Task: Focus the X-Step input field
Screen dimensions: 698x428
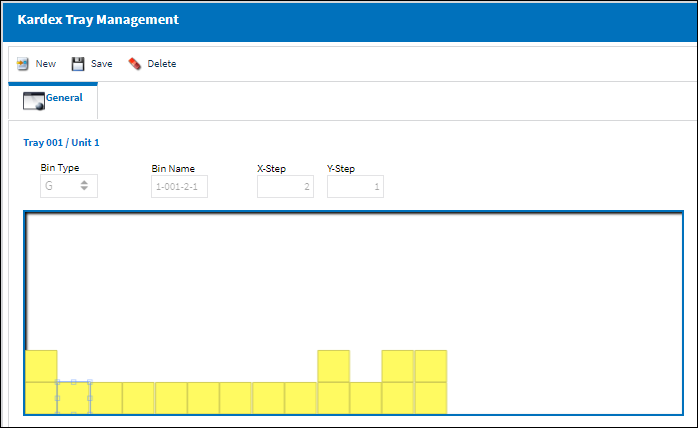Action: (285, 187)
